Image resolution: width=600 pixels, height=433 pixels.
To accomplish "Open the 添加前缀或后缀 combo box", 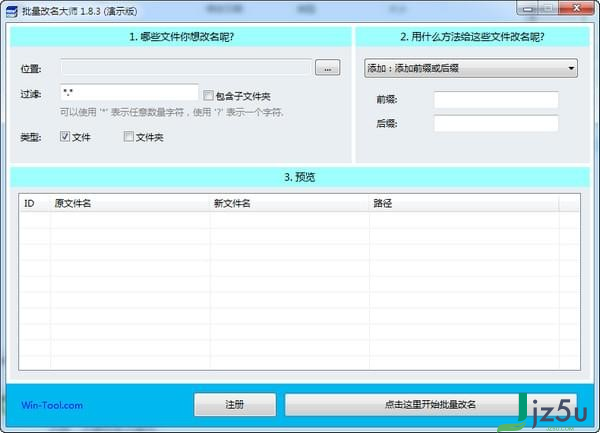I will pyautogui.click(x=471, y=68).
